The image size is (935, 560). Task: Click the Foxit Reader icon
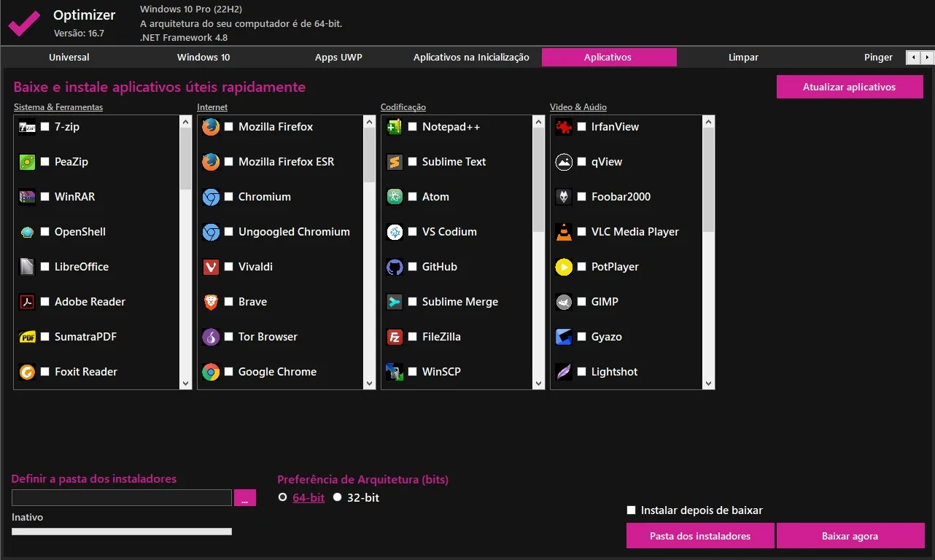click(27, 372)
